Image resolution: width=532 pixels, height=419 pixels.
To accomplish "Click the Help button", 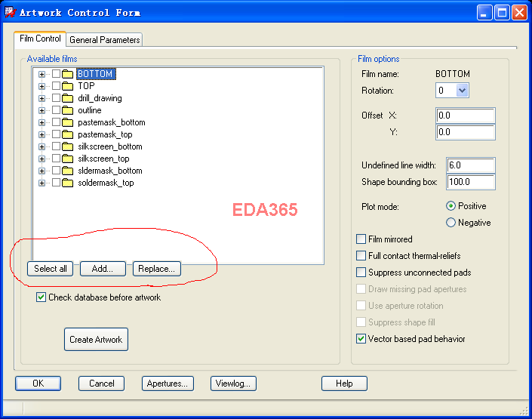I will click(x=344, y=384).
